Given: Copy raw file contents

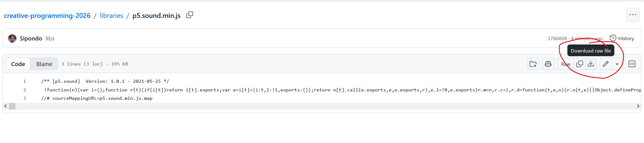Looking at the screenshot, I should coord(580,64).
